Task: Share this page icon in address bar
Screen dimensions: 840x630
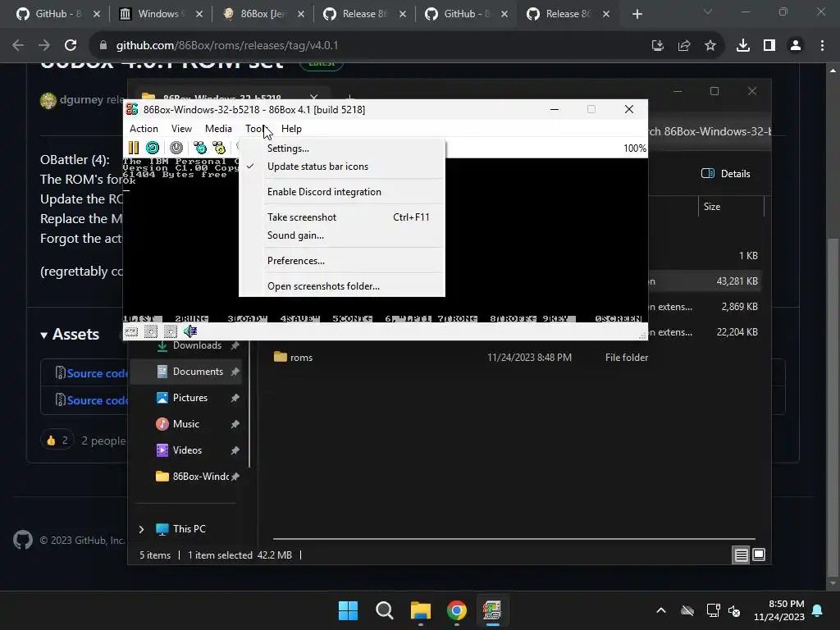Action: pos(684,46)
